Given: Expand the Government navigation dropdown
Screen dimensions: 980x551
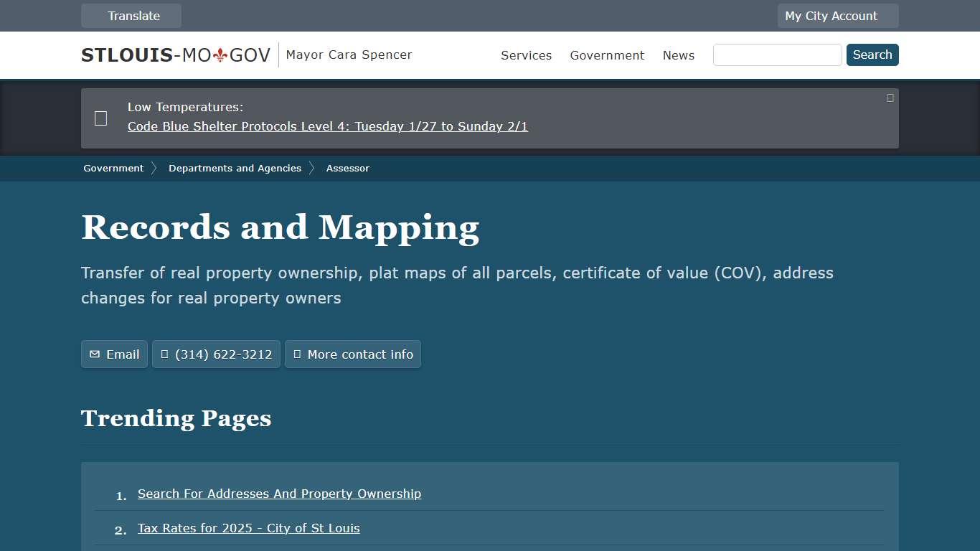Looking at the screenshot, I should (607, 55).
